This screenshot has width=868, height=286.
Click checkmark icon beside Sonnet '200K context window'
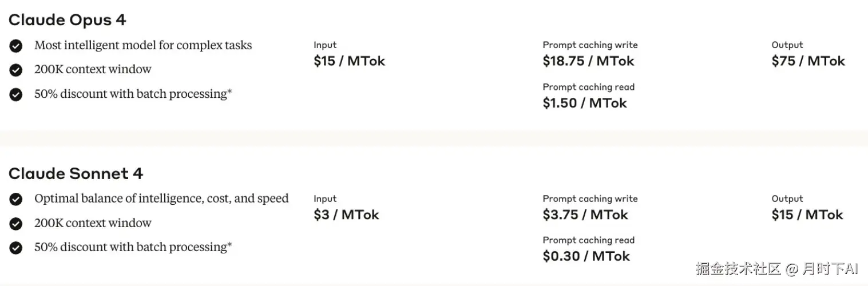pyautogui.click(x=16, y=223)
